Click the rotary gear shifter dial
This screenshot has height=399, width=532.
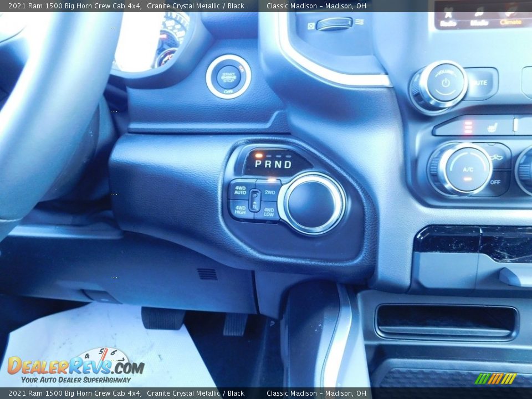point(311,203)
